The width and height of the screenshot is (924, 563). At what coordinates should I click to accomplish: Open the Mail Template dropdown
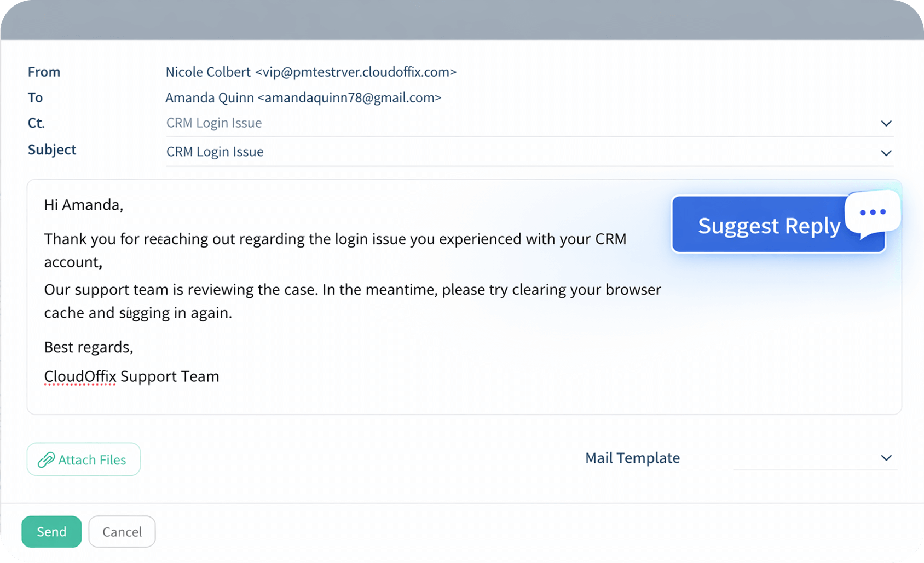click(886, 458)
